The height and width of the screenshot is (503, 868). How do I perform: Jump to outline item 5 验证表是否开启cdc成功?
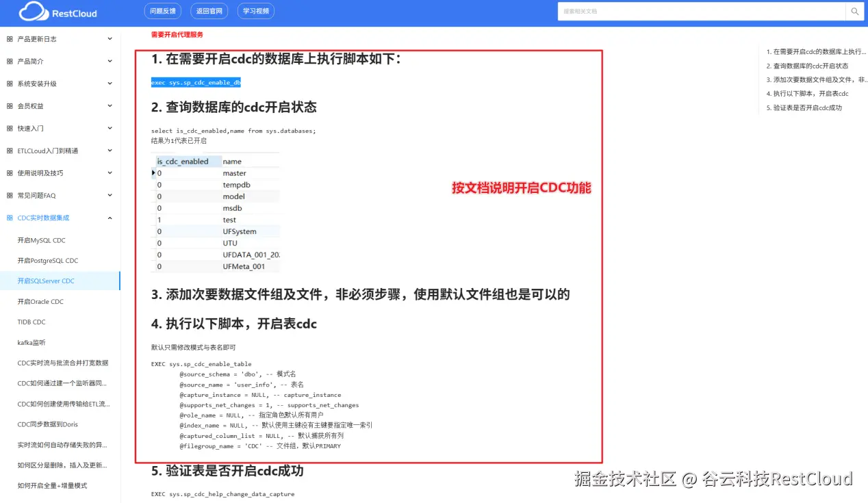tap(804, 107)
